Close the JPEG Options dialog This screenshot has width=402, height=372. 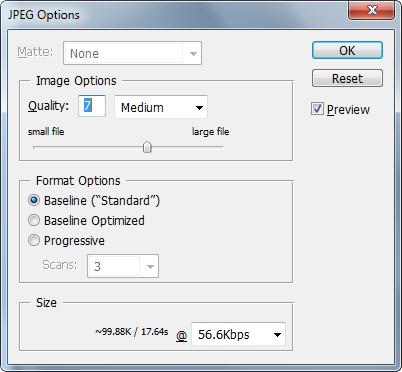click(x=372, y=10)
